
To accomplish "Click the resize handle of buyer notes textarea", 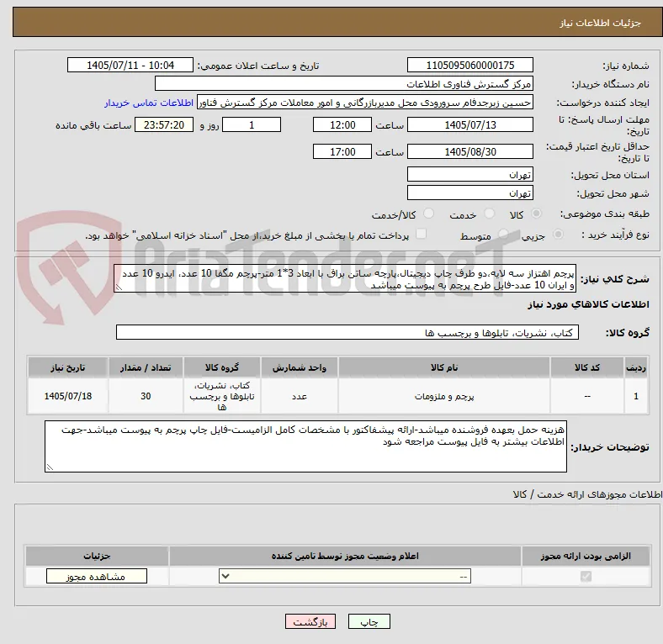I will tap(50, 467).
